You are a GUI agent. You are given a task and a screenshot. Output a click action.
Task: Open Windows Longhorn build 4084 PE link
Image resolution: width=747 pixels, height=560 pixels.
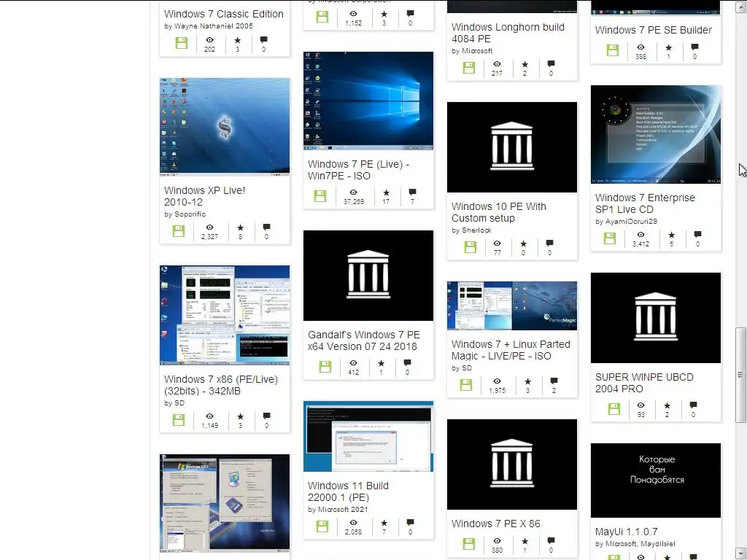[508, 33]
